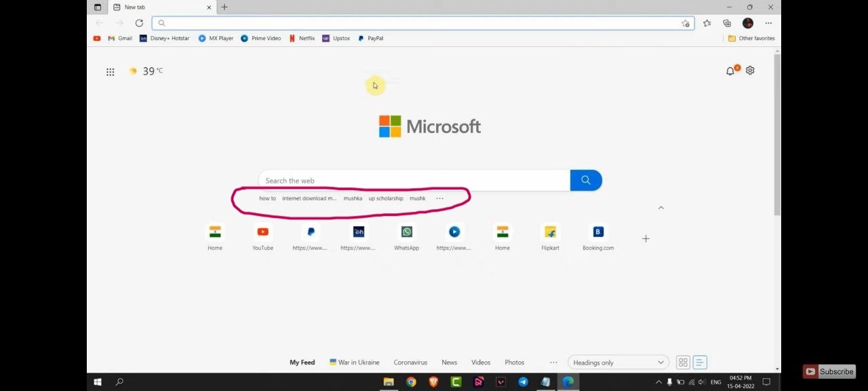Open Telegram from the taskbar
868x391 pixels.
point(523,382)
